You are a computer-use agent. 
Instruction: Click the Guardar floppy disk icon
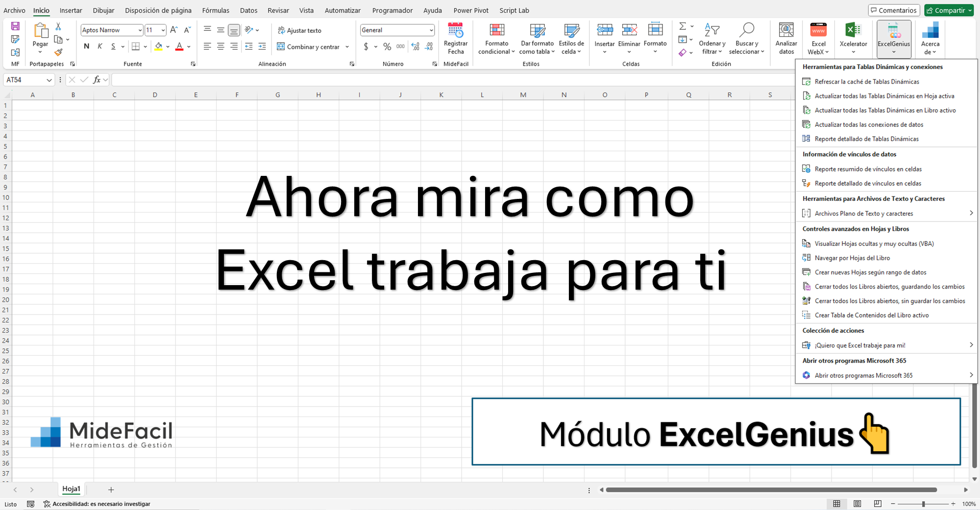pos(15,26)
